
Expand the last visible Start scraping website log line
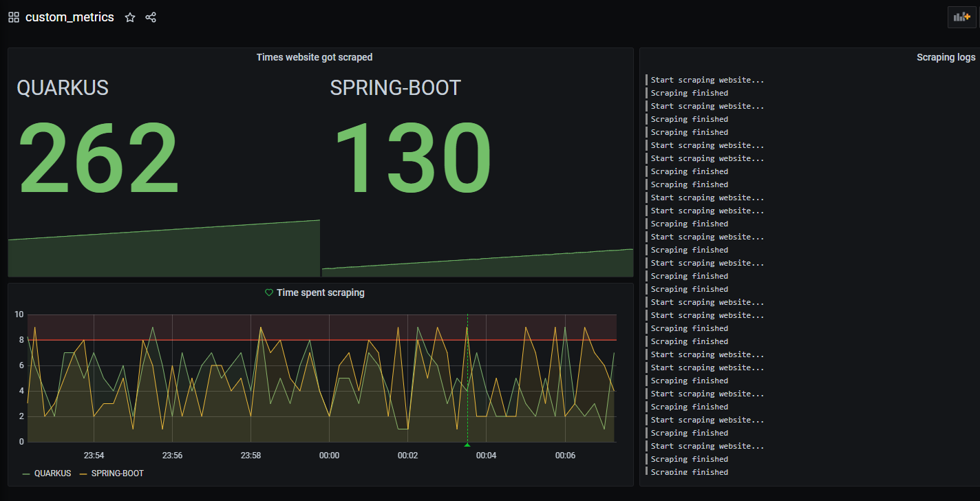707,446
